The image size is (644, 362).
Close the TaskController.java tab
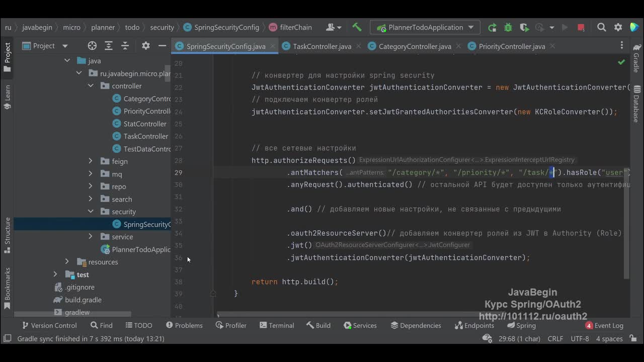point(359,46)
